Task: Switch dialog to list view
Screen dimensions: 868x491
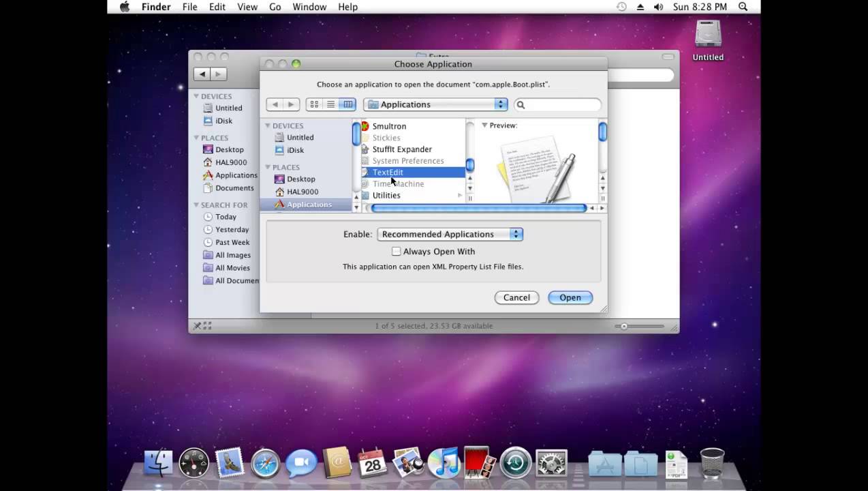Action: point(330,104)
